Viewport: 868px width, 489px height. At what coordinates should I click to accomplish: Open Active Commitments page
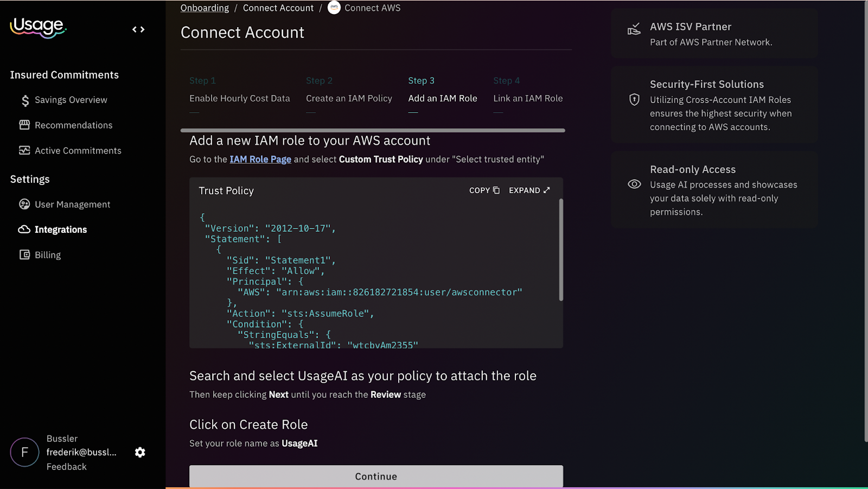[x=78, y=151]
